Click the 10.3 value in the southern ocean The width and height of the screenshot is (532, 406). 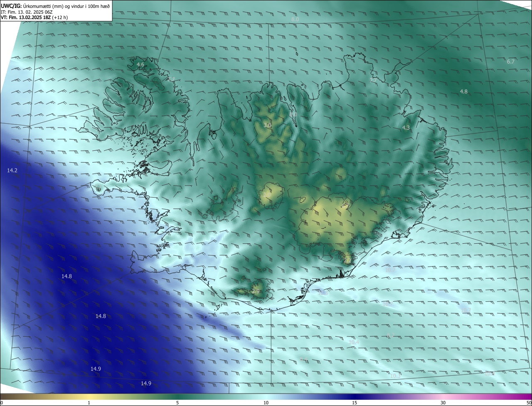coord(396,376)
